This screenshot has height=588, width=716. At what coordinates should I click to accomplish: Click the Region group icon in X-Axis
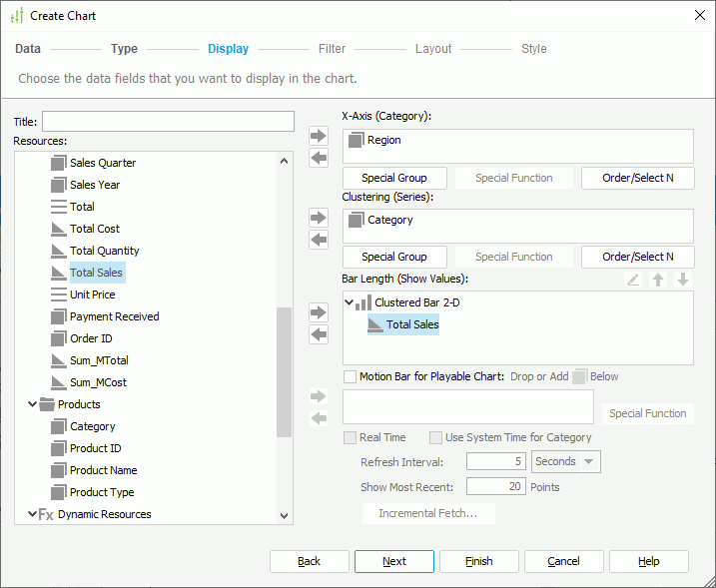[x=356, y=140]
